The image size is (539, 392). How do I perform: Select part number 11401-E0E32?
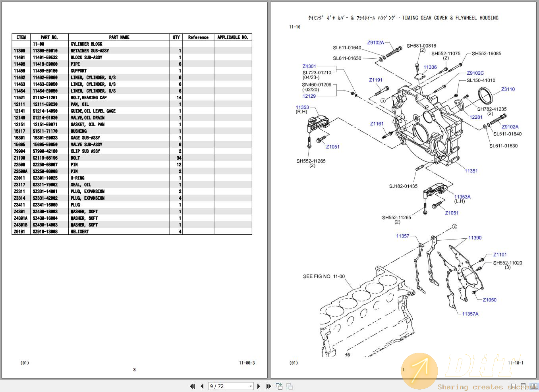(x=45, y=58)
